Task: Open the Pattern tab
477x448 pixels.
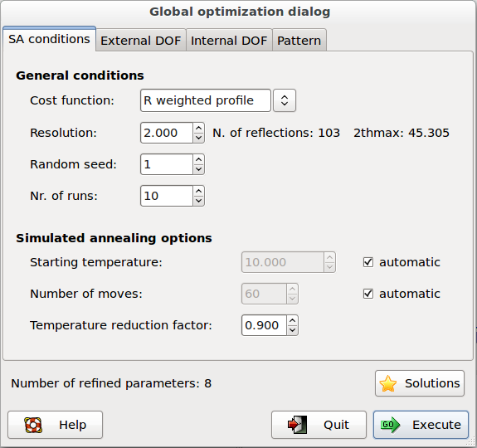Action: (299, 41)
